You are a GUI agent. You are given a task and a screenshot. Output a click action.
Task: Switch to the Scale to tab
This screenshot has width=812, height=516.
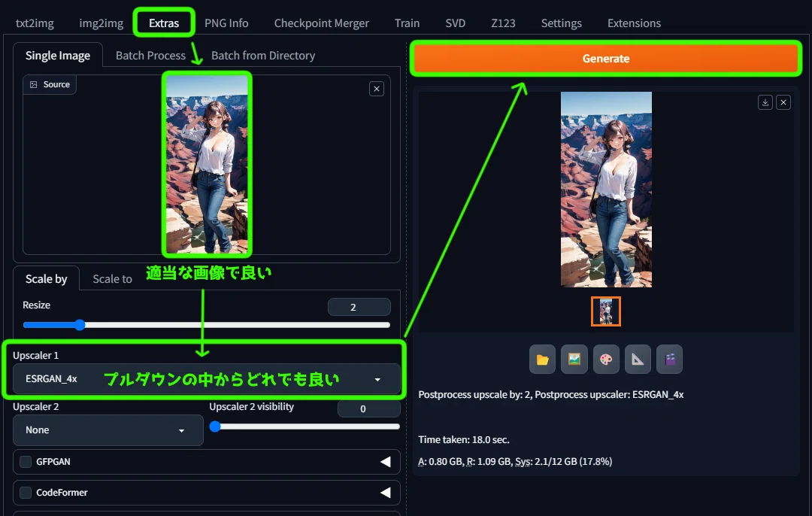[112, 279]
